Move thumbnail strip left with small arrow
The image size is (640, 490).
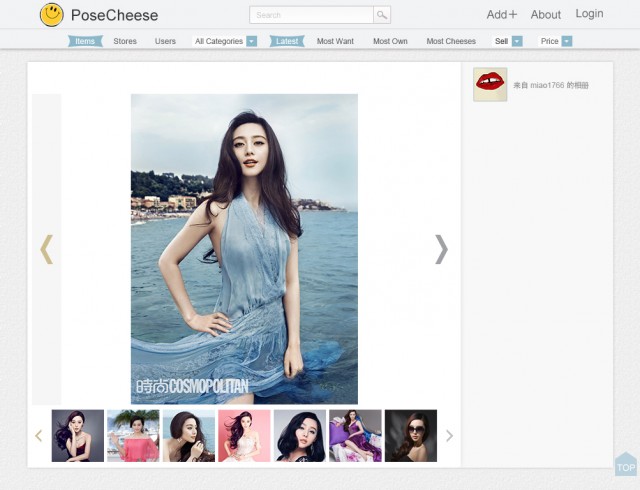click(39, 436)
